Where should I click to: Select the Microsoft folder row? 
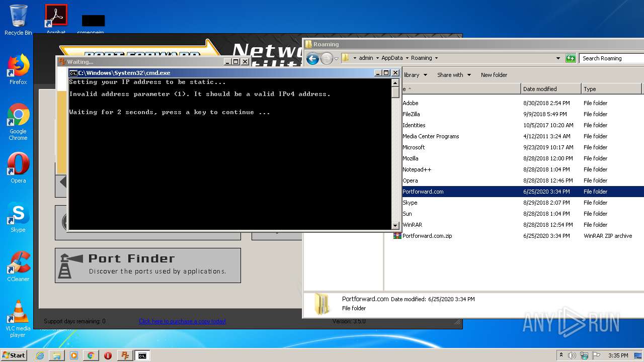pyautogui.click(x=518, y=147)
